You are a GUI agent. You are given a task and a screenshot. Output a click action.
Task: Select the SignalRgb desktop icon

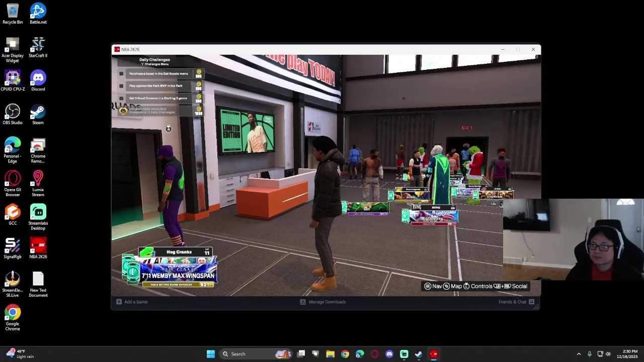pyautogui.click(x=13, y=248)
